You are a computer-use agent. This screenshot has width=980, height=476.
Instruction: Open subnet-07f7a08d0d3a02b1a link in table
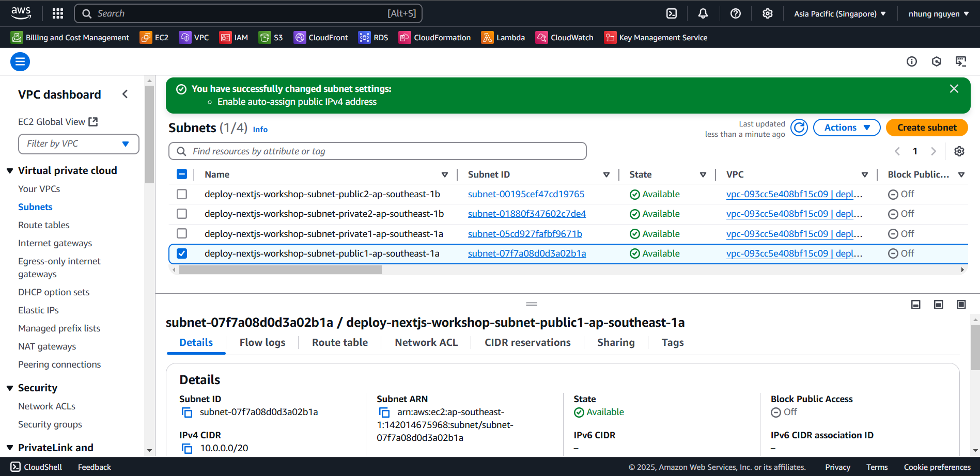527,253
